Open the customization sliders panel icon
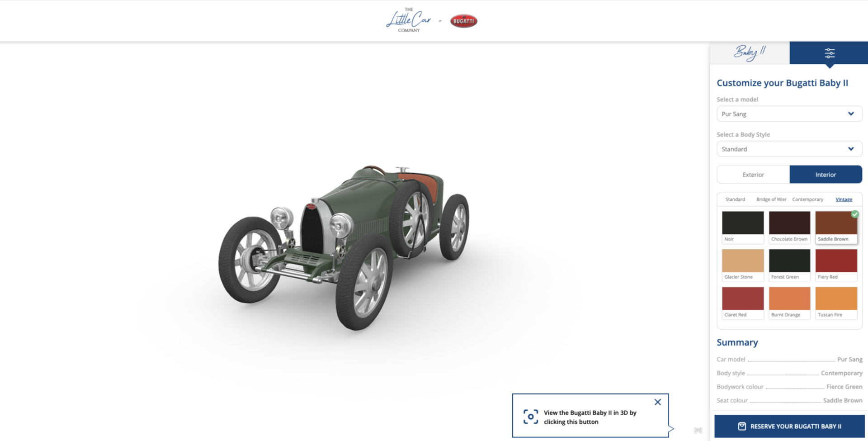Viewport: 868px width, 441px height. point(830,53)
